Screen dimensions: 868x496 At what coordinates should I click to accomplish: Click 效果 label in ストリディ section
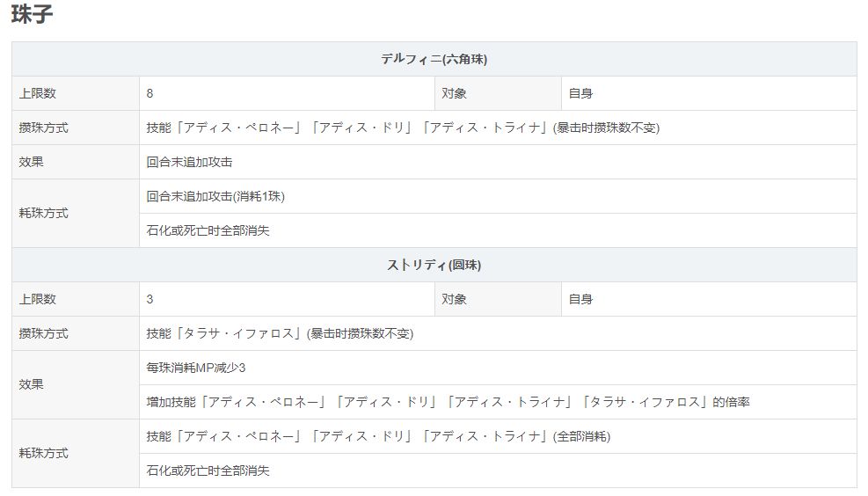32,384
